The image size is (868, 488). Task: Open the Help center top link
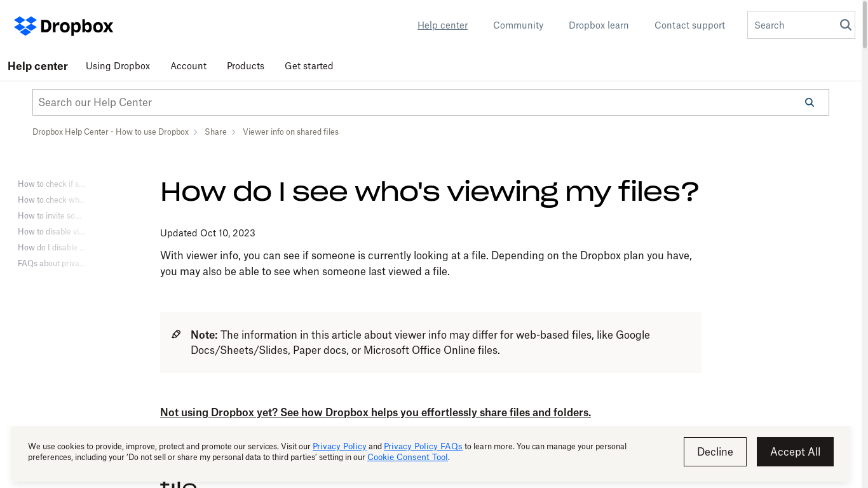[x=442, y=25]
